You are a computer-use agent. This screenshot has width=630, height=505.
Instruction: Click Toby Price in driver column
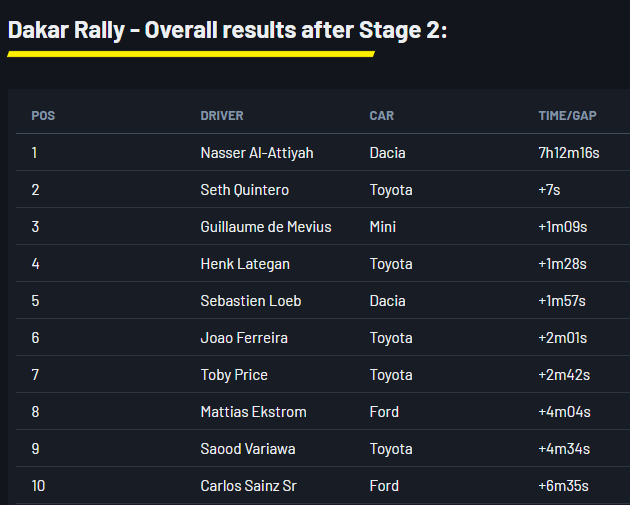[x=234, y=375]
